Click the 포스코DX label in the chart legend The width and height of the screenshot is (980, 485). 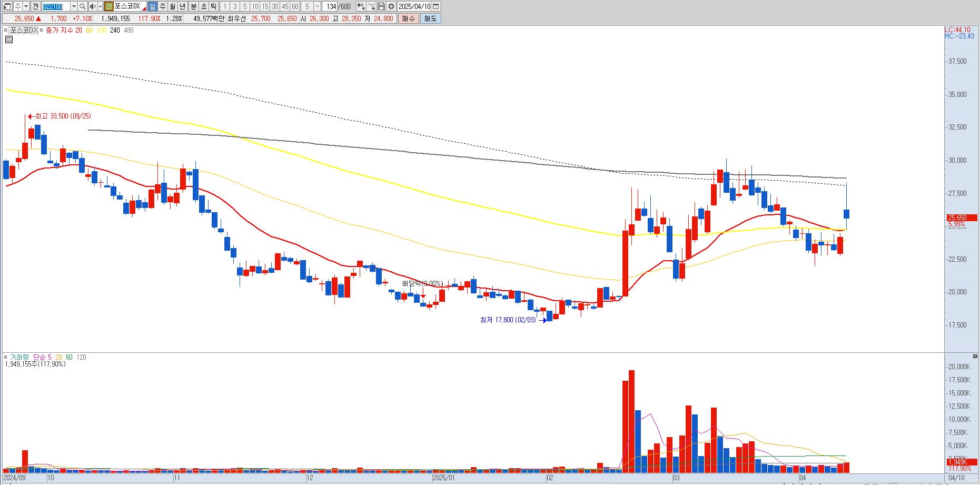[x=24, y=31]
